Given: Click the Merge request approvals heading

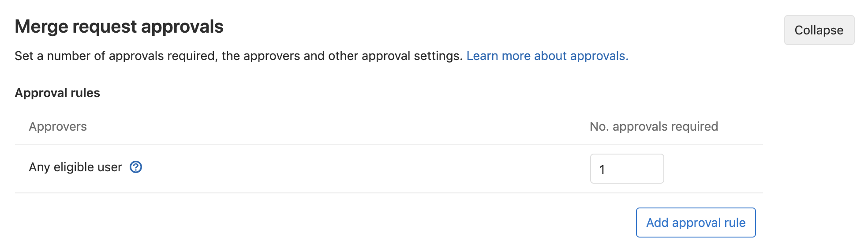Looking at the screenshot, I should [x=119, y=26].
